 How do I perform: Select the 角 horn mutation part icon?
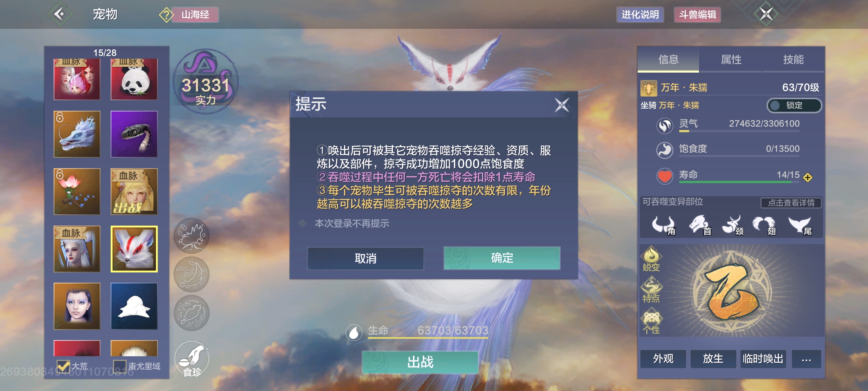click(663, 225)
